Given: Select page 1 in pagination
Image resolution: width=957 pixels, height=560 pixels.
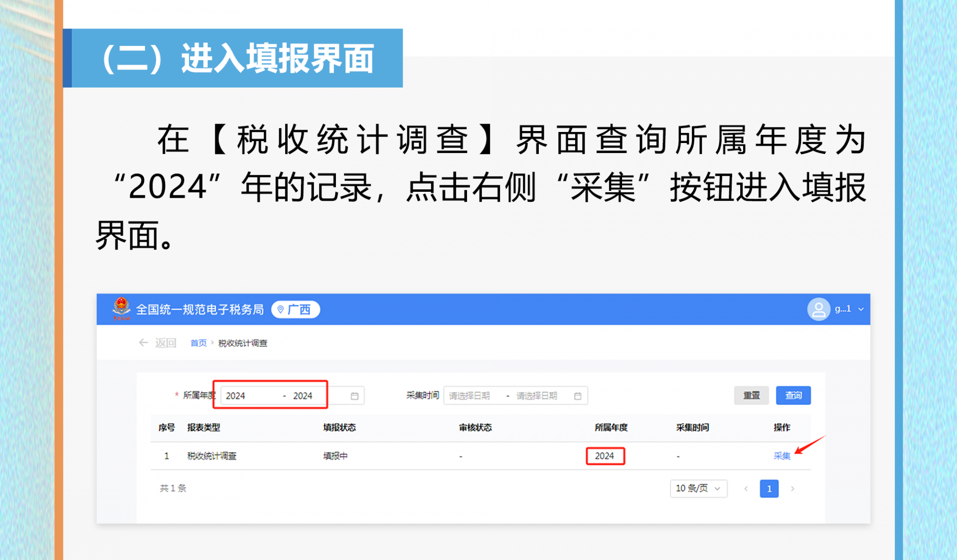Looking at the screenshot, I should (x=769, y=489).
